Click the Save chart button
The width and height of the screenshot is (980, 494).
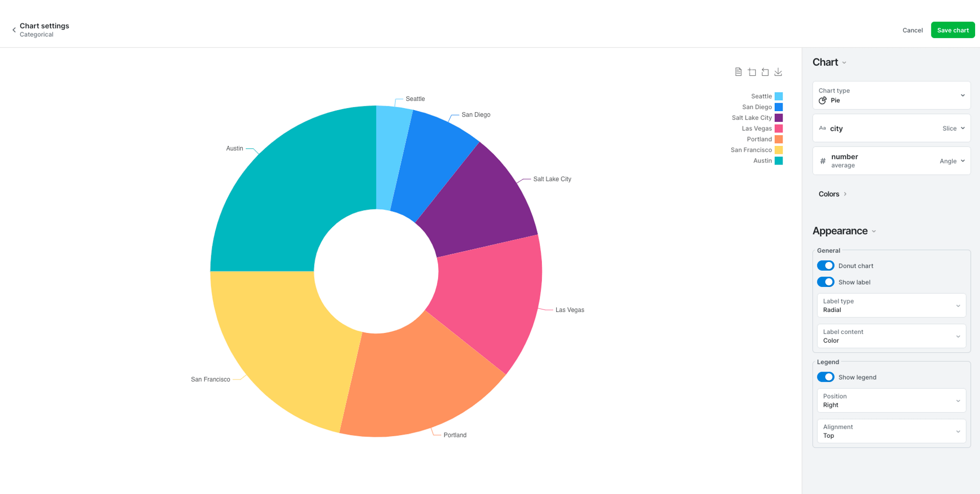tap(952, 30)
